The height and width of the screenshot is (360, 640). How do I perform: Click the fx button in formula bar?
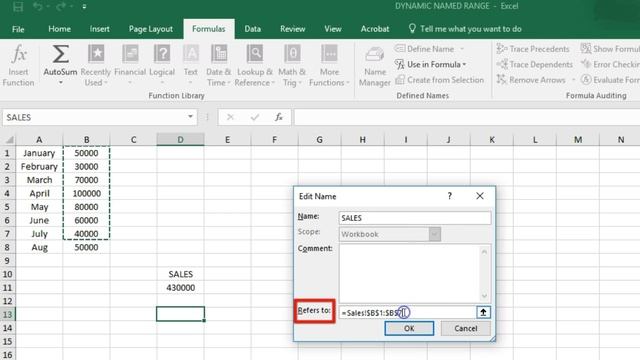[279, 118]
